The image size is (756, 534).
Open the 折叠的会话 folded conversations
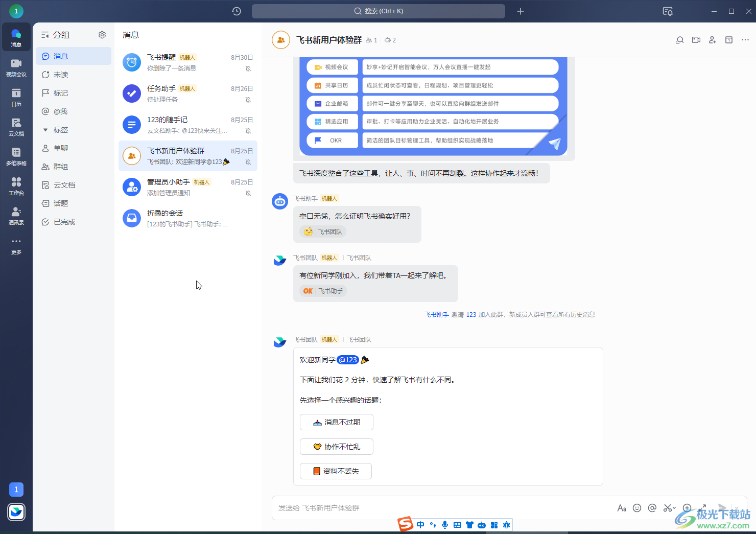pos(188,218)
